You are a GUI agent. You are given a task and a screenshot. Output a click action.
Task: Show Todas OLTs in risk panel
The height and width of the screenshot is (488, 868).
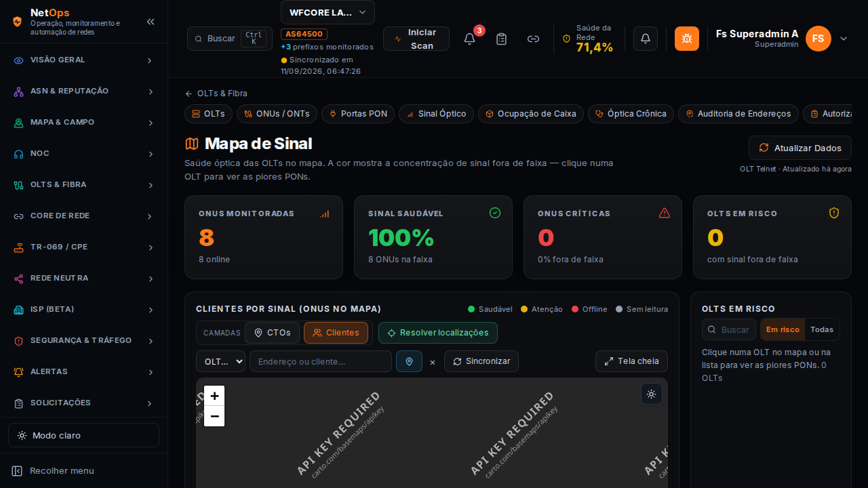(x=822, y=329)
